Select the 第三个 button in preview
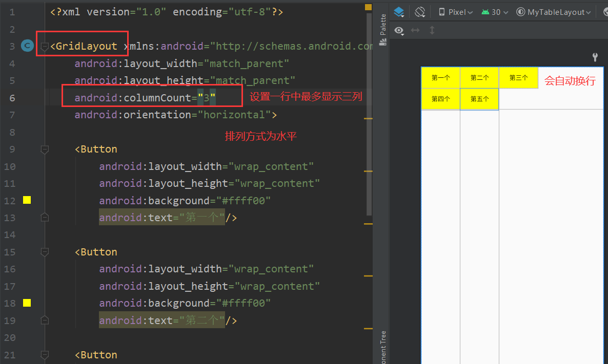608x364 pixels. tap(518, 77)
